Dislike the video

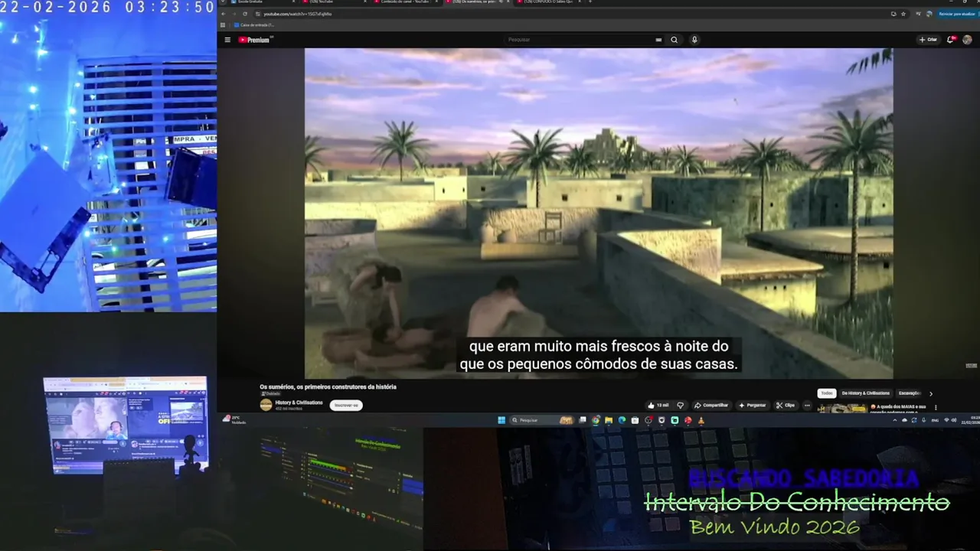680,406
